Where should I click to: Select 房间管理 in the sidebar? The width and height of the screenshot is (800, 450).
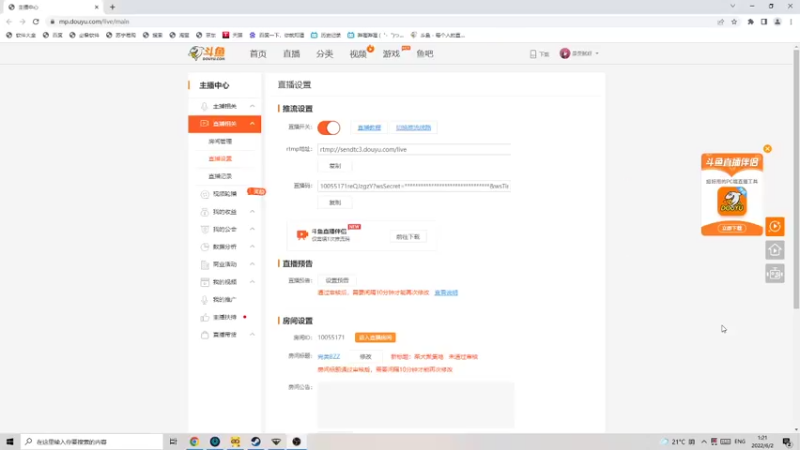click(220, 141)
